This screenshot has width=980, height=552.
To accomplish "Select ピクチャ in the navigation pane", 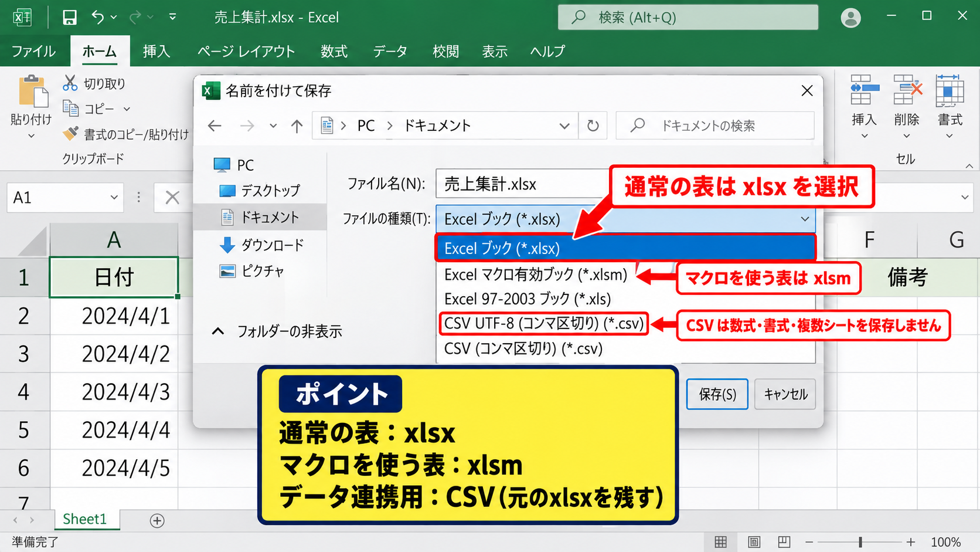I will pyautogui.click(x=252, y=271).
